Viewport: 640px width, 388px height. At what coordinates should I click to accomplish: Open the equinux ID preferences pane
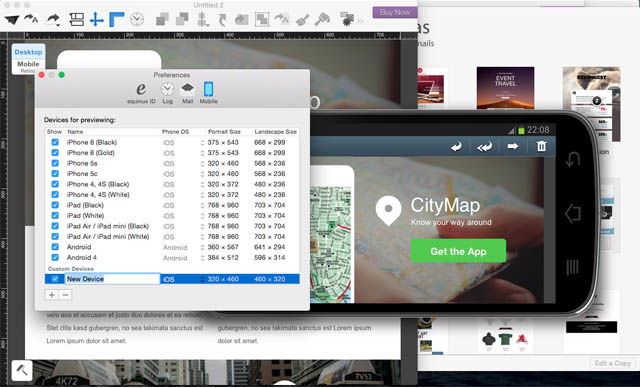click(141, 93)
